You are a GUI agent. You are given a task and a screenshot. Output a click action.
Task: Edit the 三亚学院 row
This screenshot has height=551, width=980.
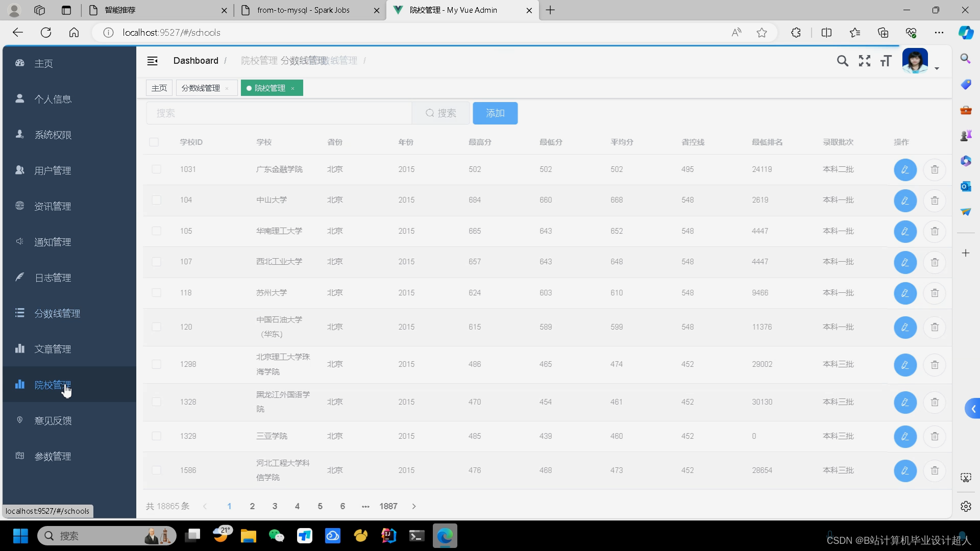coord(904,437)
